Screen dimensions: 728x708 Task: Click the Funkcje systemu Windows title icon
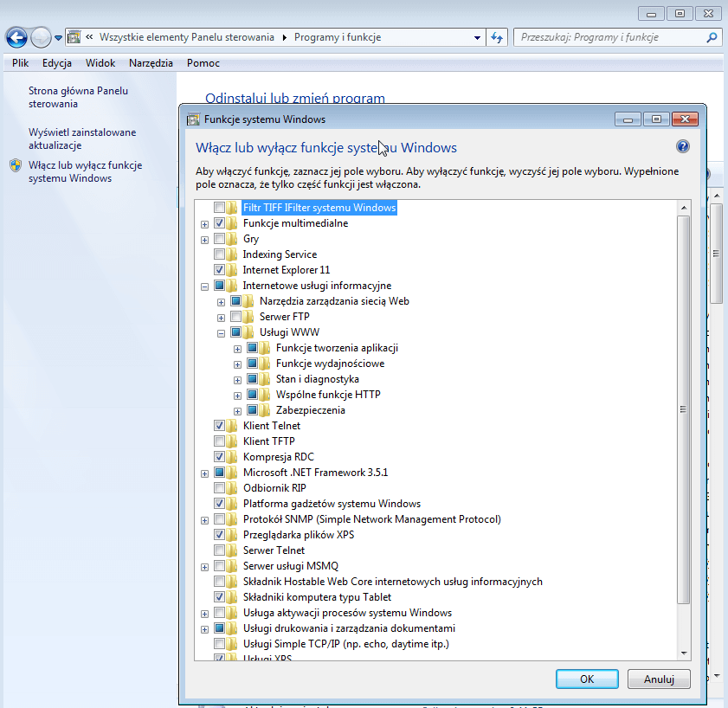(x=193, y=119)
